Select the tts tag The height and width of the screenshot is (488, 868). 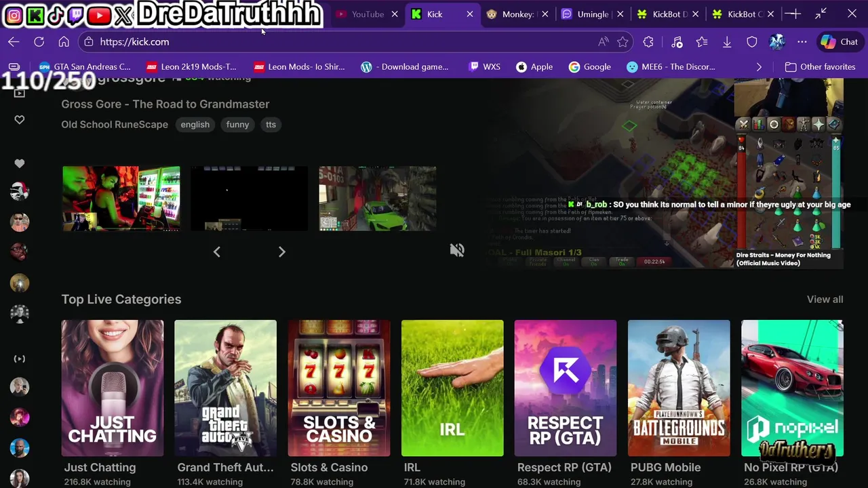pyautogui.click(x=271, y=124)
